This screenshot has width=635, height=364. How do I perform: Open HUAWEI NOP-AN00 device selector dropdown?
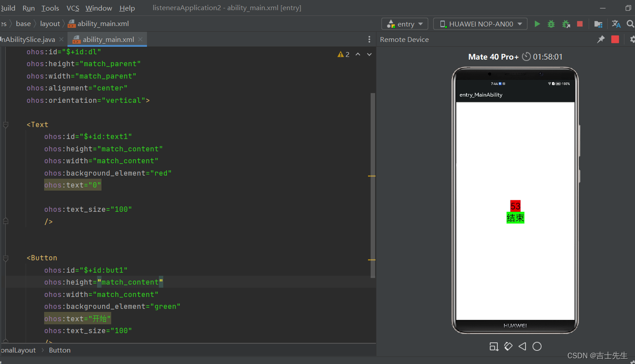tap(480, 24)
